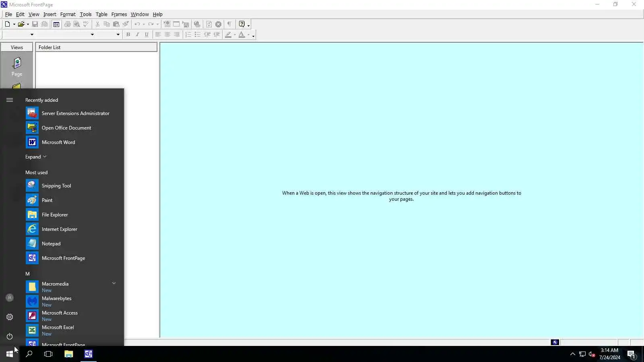Image resolution: width=644 pixels, height=362 pixels.
Task: Click the Publish Web icon
Action: click(45, 24)
